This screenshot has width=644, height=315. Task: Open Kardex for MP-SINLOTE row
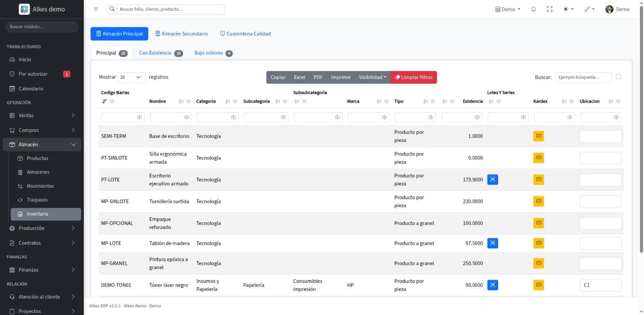538,201
